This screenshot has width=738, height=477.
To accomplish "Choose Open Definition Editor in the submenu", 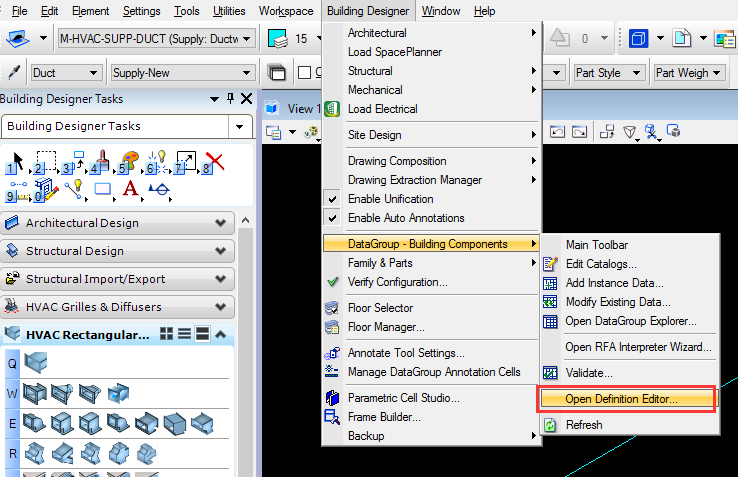I will pyautogui.click(x=626, y=399).
